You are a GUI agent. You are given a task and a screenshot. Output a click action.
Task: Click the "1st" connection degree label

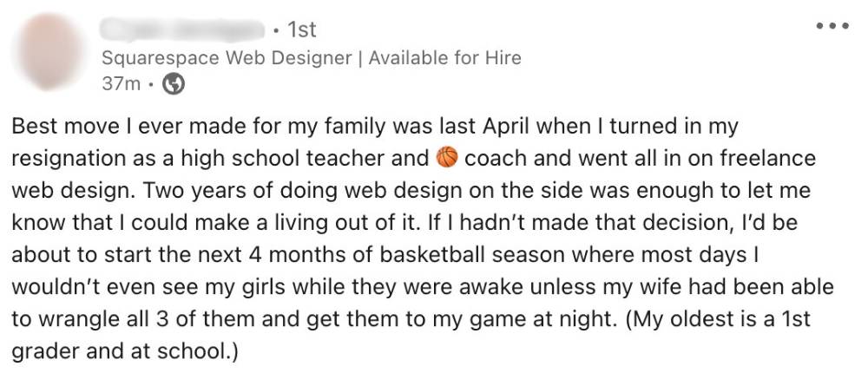[301, 30]
